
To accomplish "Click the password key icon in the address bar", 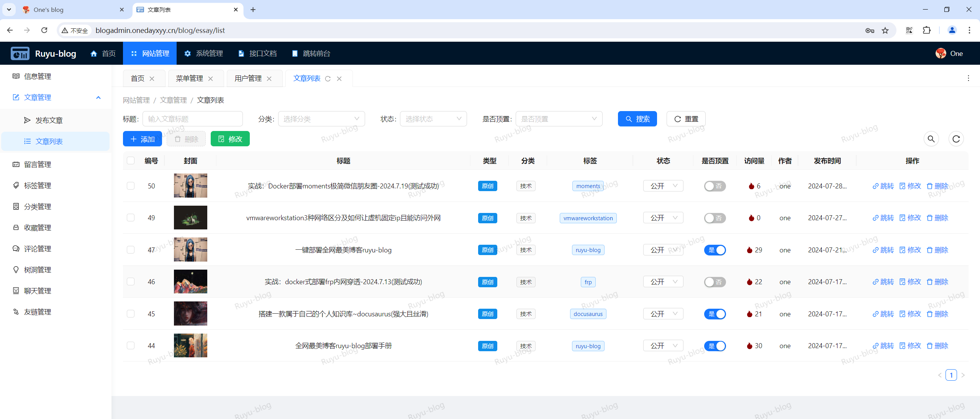I will (x=869, y=30).
